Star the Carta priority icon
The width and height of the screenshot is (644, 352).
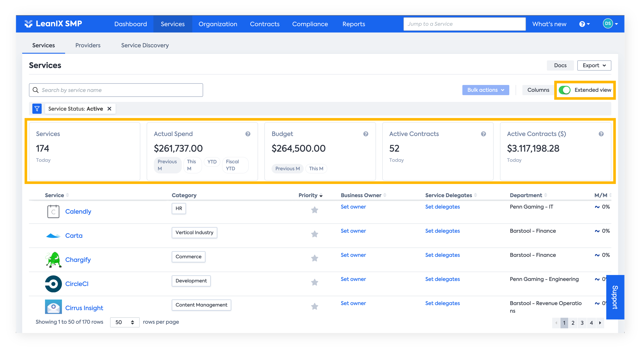coord(314,234)
